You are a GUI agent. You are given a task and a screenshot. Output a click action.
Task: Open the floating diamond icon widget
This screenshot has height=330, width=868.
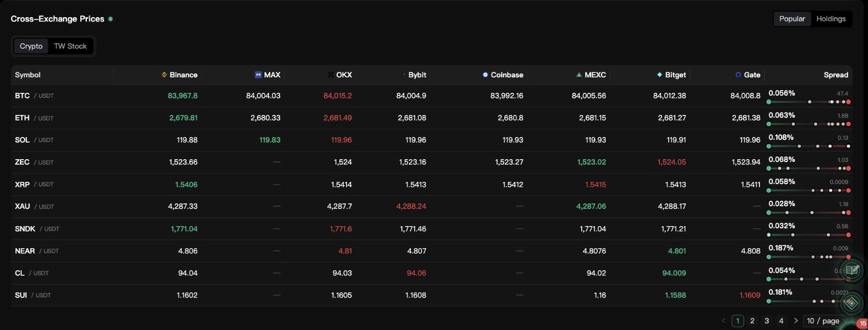click(x=852, y=303)
